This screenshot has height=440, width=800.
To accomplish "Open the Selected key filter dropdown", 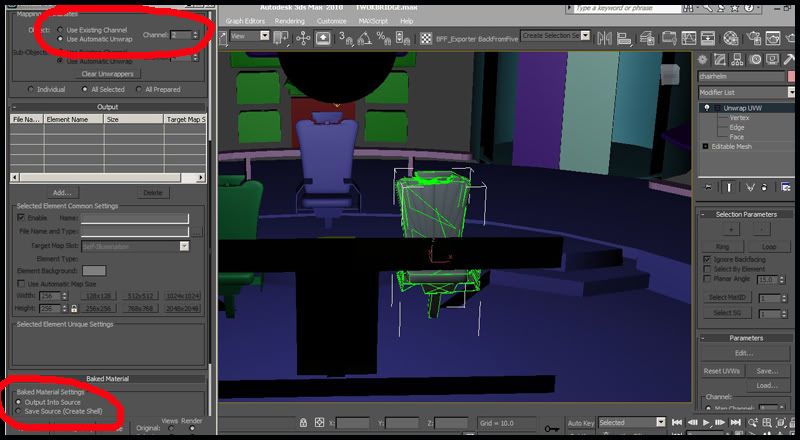I will (632, 423).
